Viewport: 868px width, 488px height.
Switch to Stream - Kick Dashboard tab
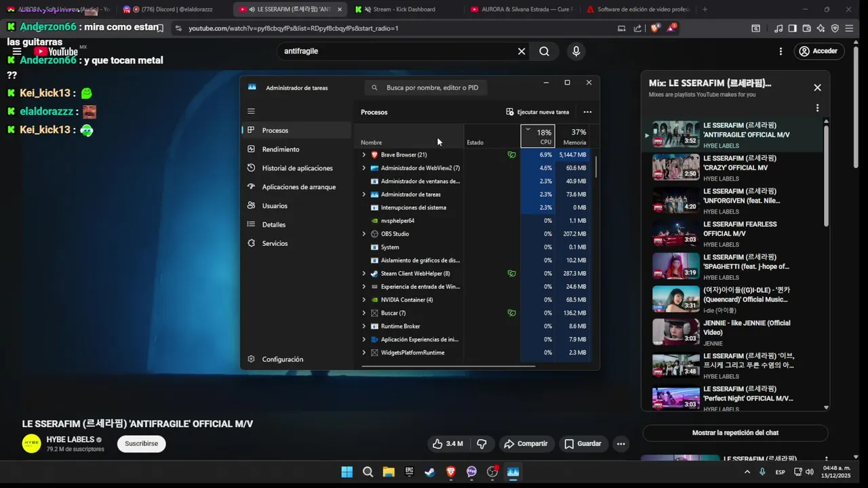(407, 9)
